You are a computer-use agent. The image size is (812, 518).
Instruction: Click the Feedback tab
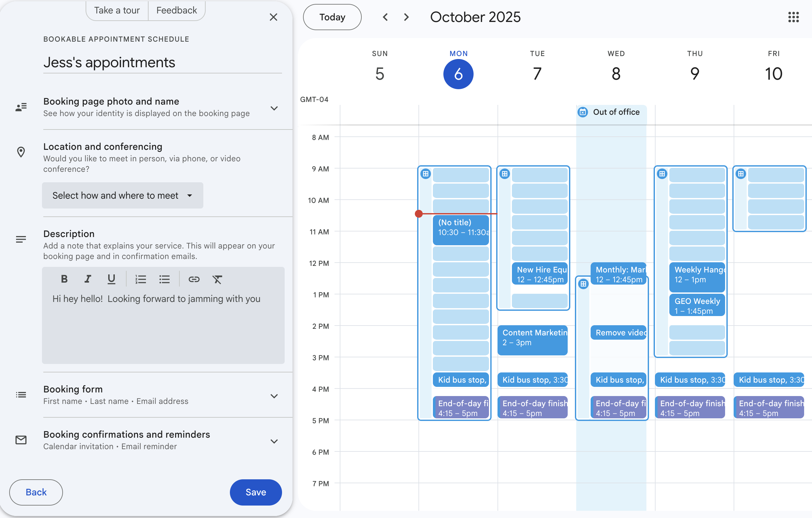click(176, 10)
